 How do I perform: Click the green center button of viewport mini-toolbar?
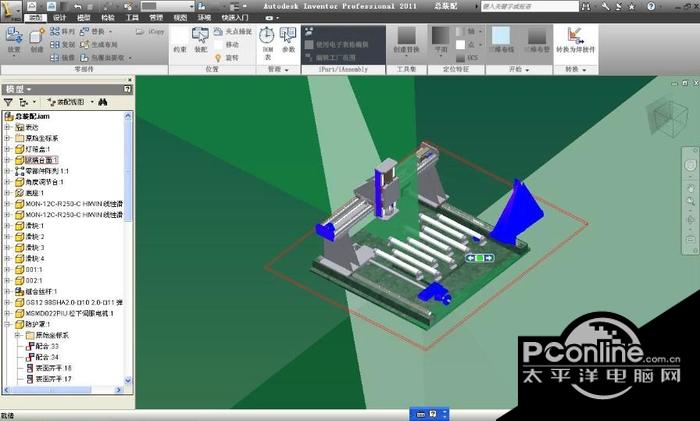(479, 258)
